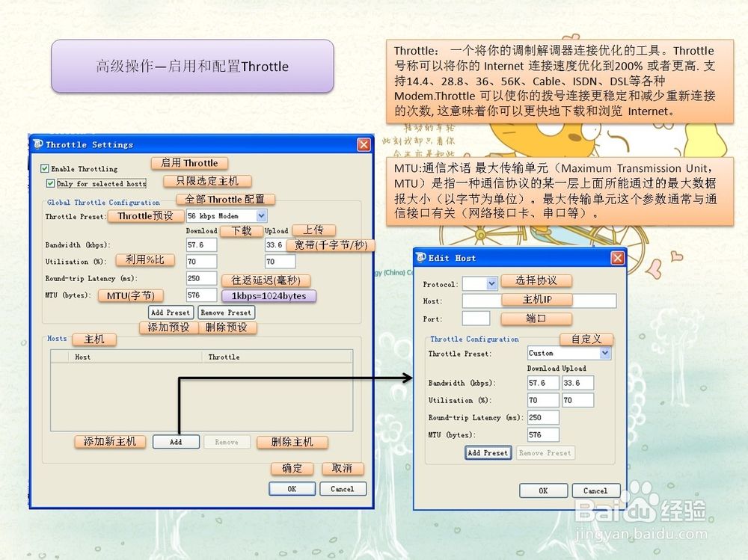Click Download utilisation field in Throttle Settings
The height and width of the screenshot is (560, 748).
point(201,262)
